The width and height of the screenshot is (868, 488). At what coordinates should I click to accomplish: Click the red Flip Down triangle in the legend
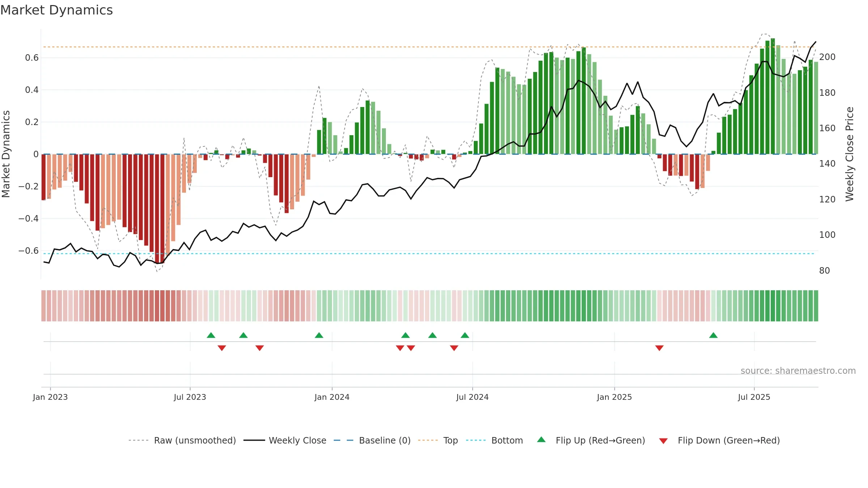pos(663,441)
